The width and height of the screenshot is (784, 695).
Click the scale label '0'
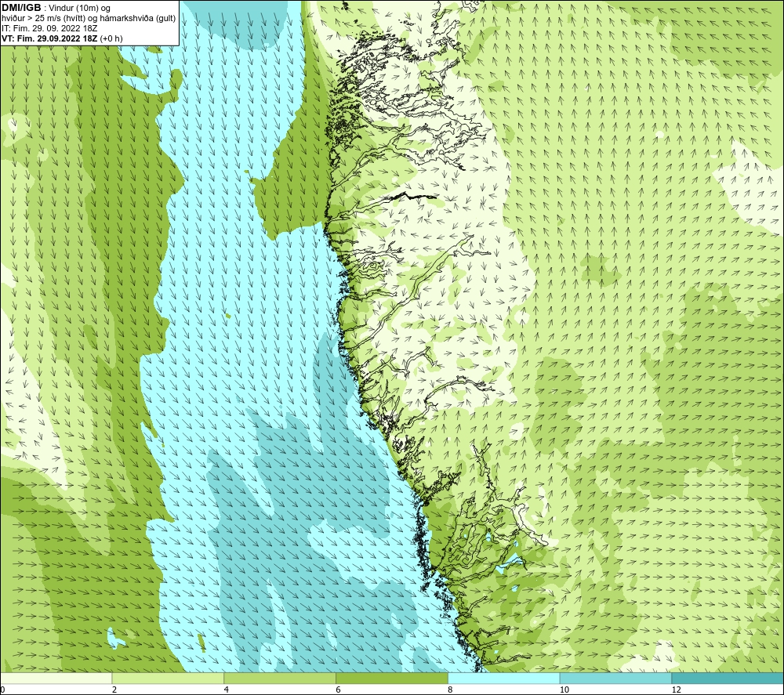(2, 690)
